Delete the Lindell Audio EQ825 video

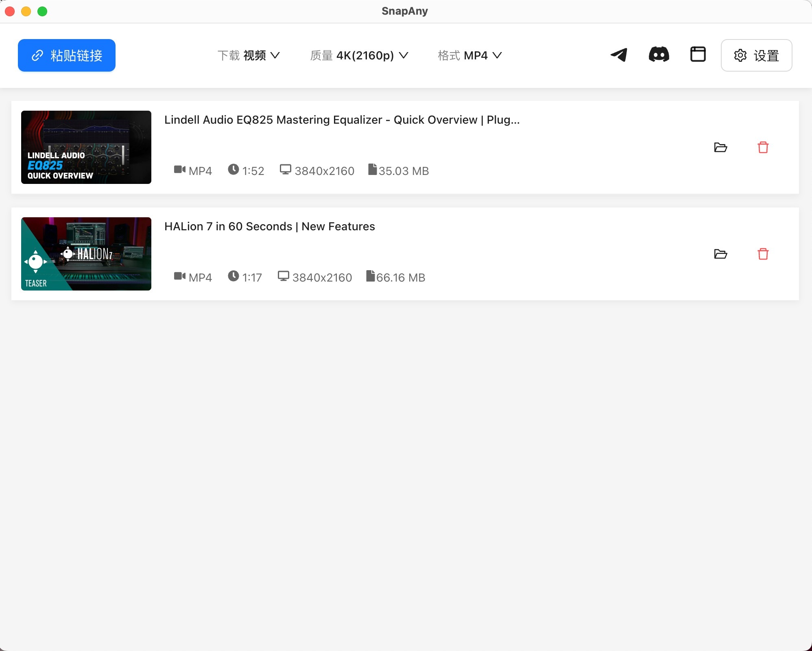763,147
